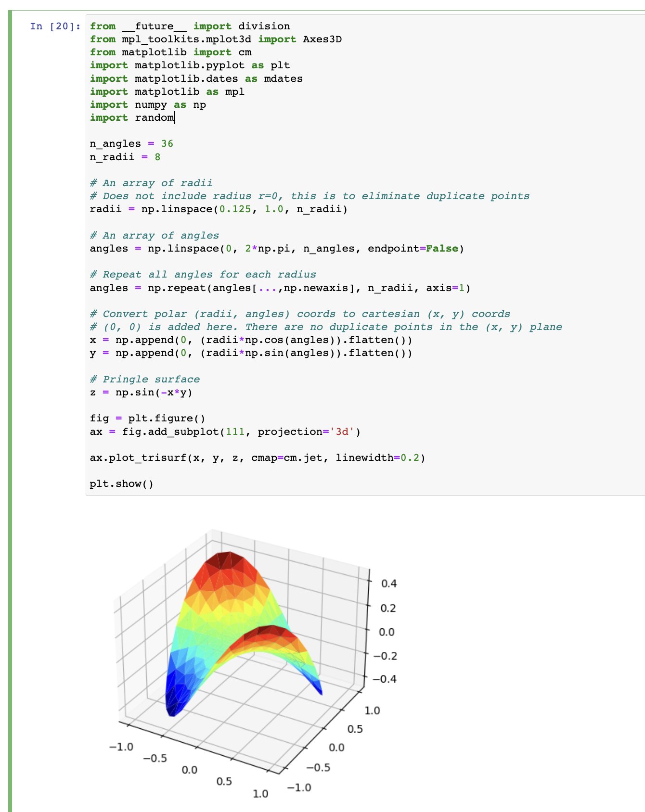Click the 'fig.add_subplot(111, projection='3d')' line
The width and height of the screenshot is (645, 812).
pyautogui.click(x=225, y=432)
